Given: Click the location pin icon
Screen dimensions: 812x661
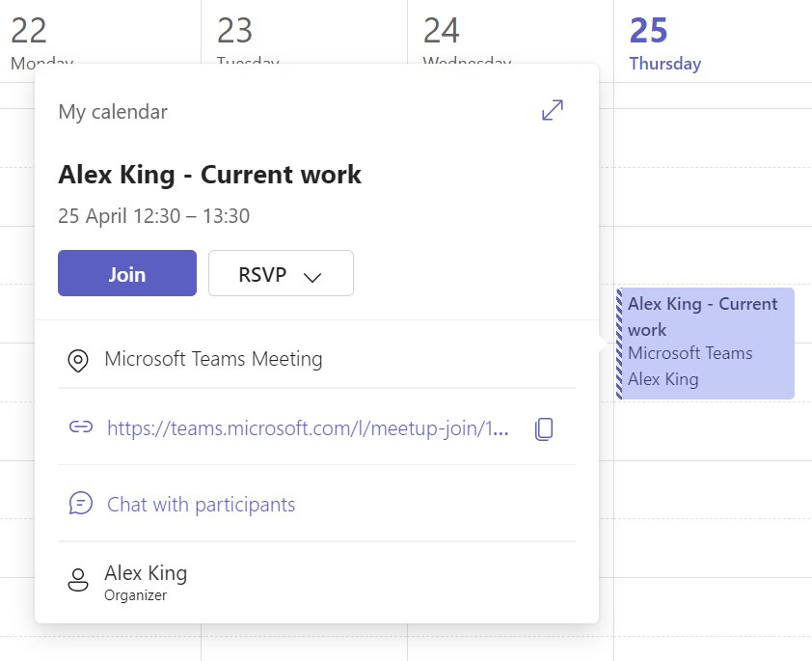Looking at the screenshot, I should click(78, 361).
